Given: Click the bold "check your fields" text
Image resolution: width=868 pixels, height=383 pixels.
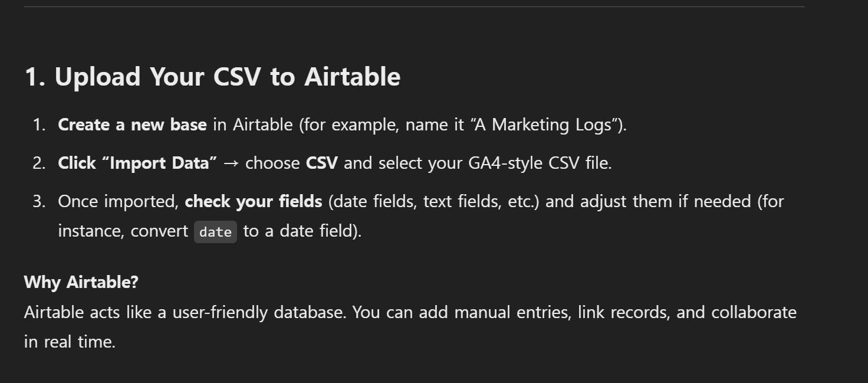Looking at the screenshot, I should click(x=254, y=201).
